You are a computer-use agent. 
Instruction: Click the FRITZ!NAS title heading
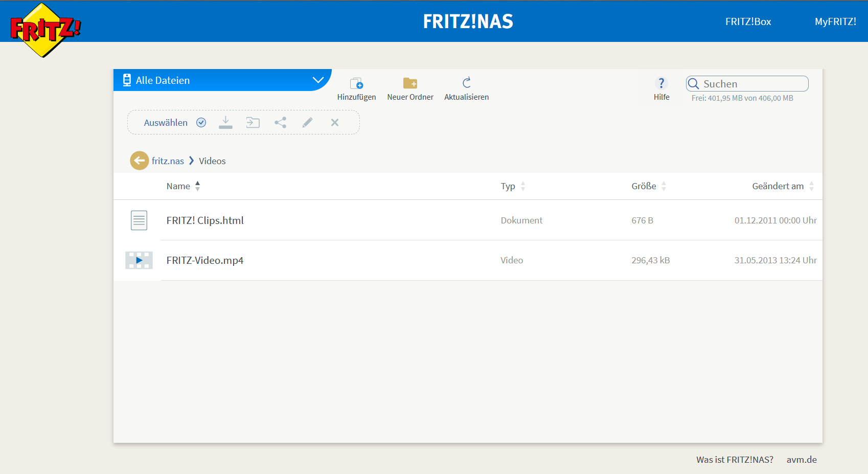[x=468, y=21]
